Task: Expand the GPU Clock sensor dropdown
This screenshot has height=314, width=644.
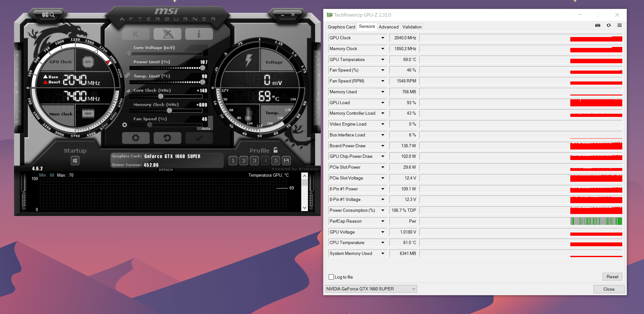Action: coord(383,38)
